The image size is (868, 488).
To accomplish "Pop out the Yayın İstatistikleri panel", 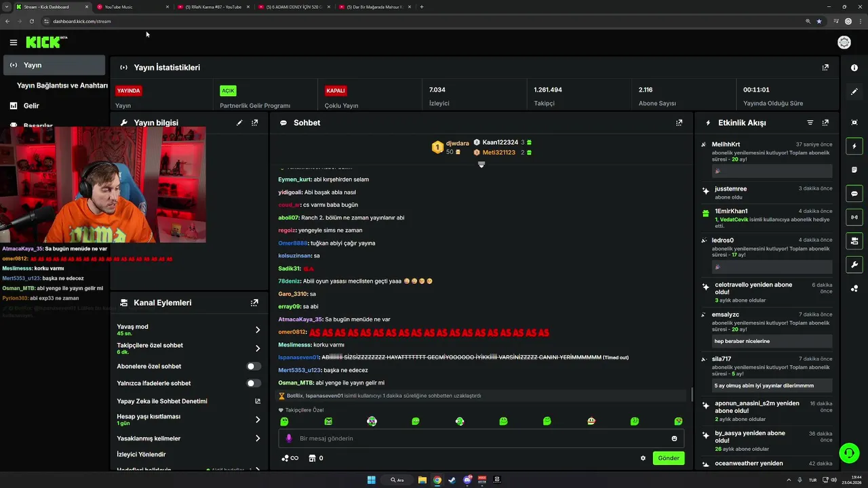I will [x=825, y=68].
